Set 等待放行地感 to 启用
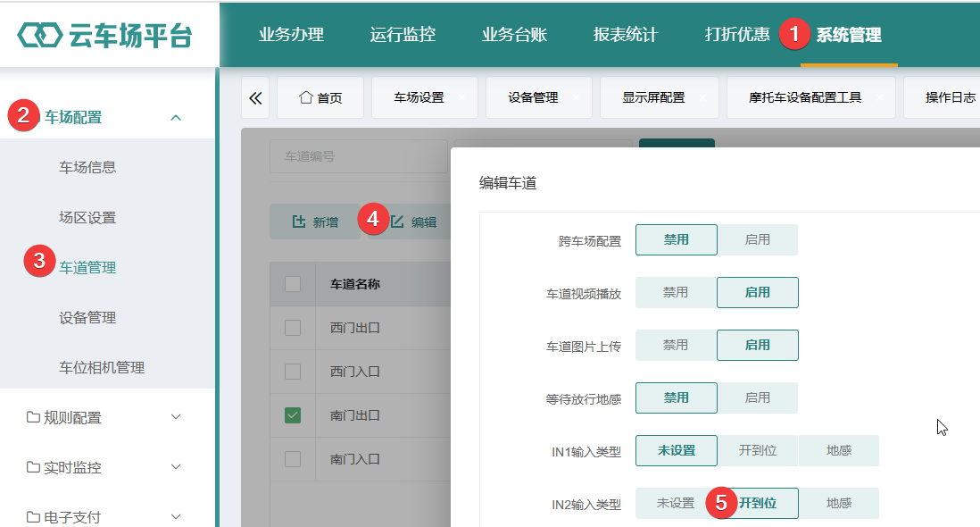The image size is (980, 527). click(x=758, y=397)
